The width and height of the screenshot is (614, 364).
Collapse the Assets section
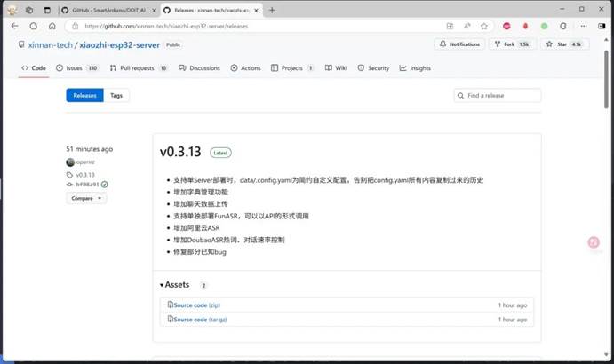pos(175,285)
